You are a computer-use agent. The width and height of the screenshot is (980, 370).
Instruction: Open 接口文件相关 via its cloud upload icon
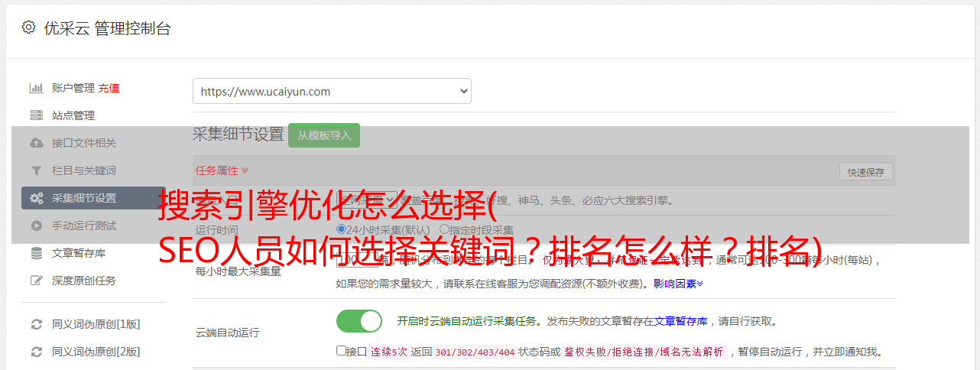click(x=36, y=143)
